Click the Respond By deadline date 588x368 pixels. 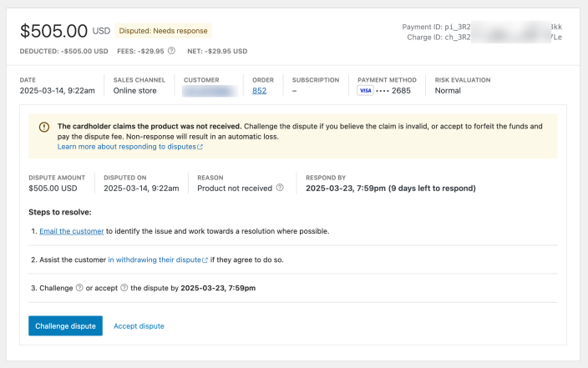click(x=390, y=188)
